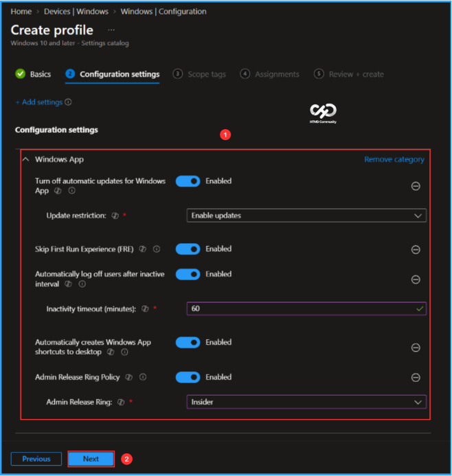Select the Configuration settings step
This screenshot has height=476, width=452.
[113, 74]
